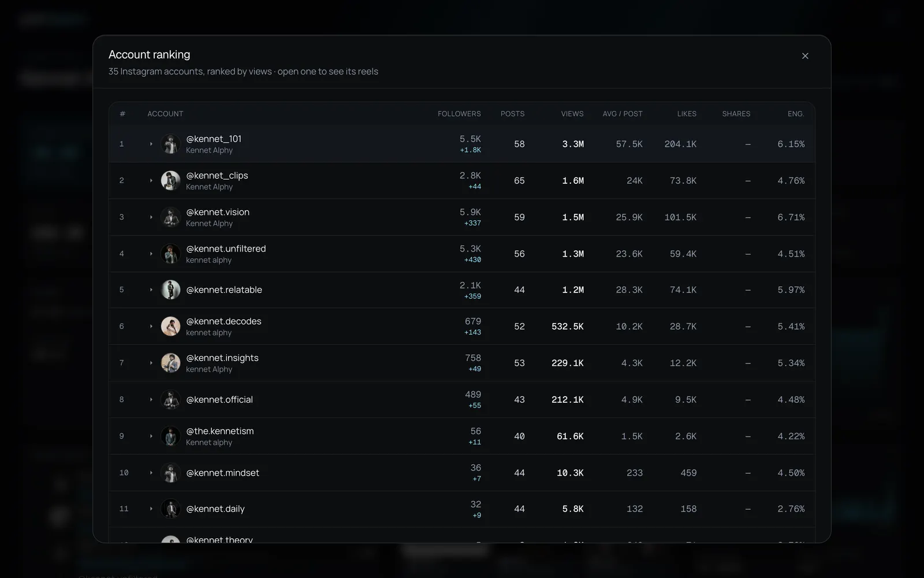924x578 pixels.
Task: Click the @kennet_101 profile avatar
Action: 170,144
